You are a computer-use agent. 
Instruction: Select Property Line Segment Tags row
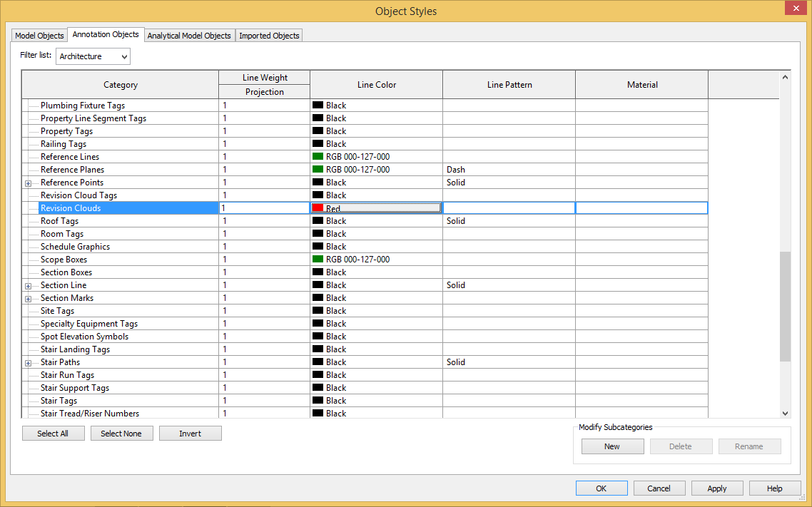[93, 118]
